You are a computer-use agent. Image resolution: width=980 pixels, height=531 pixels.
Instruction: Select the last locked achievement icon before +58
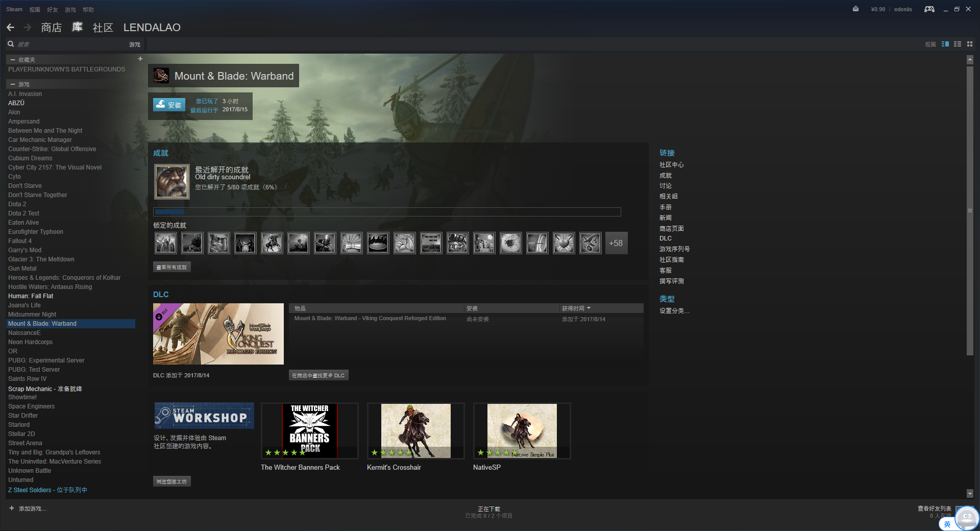tap(590, 243)
